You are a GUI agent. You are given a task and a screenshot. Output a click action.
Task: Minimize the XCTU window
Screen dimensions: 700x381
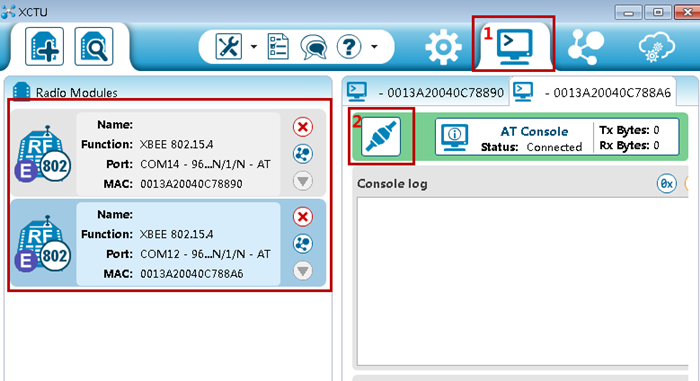[x=628, y=12]
